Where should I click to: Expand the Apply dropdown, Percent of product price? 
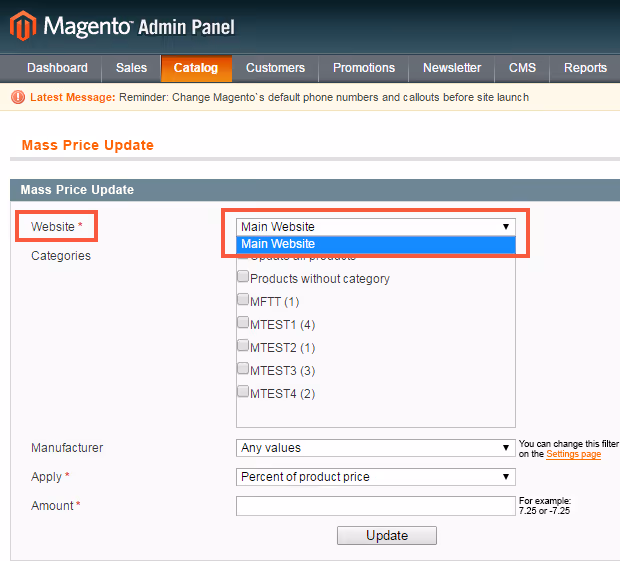376,477
